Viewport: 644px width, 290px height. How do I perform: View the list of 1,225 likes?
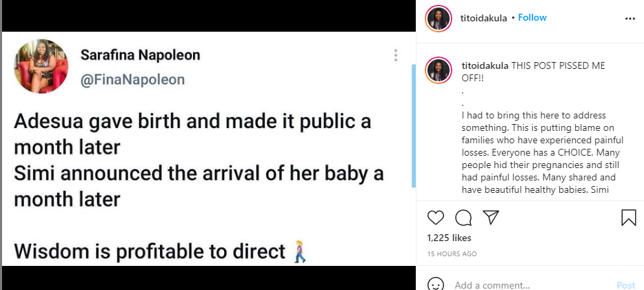[450, 238]
